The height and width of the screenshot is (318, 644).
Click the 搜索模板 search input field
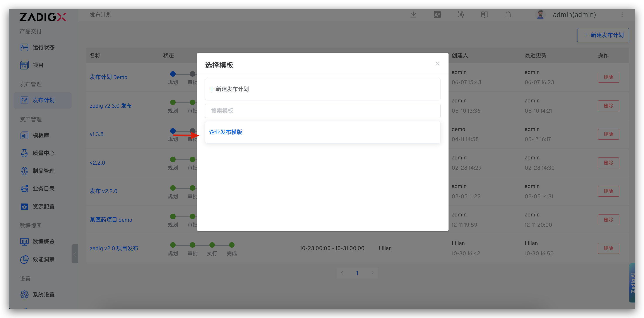[322, 111]
